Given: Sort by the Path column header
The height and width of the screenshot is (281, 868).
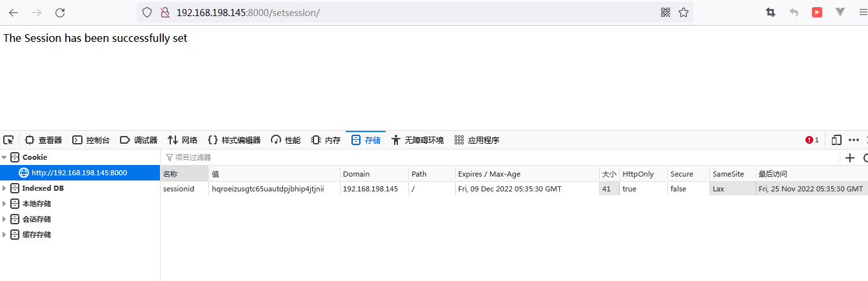Looking at the screenshot, I should coord(431,174).
